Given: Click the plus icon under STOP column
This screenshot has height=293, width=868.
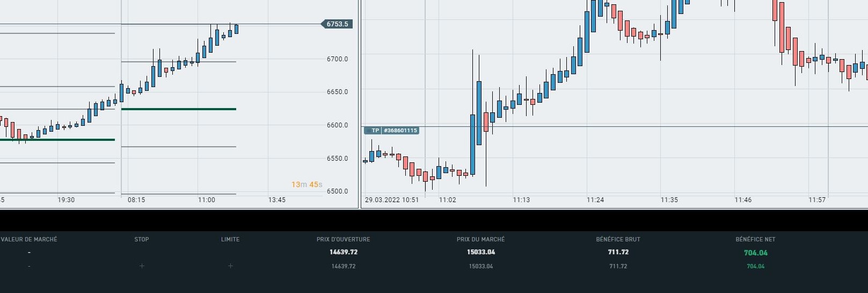Looking at the screenshot, I should pyautogui.click(x=142, y=266).
